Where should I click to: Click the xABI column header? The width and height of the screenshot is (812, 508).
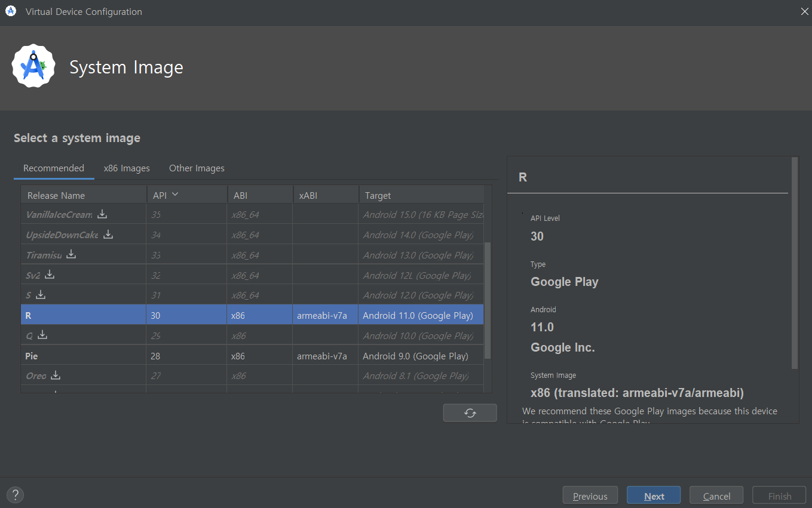click(x=326, y=195)
